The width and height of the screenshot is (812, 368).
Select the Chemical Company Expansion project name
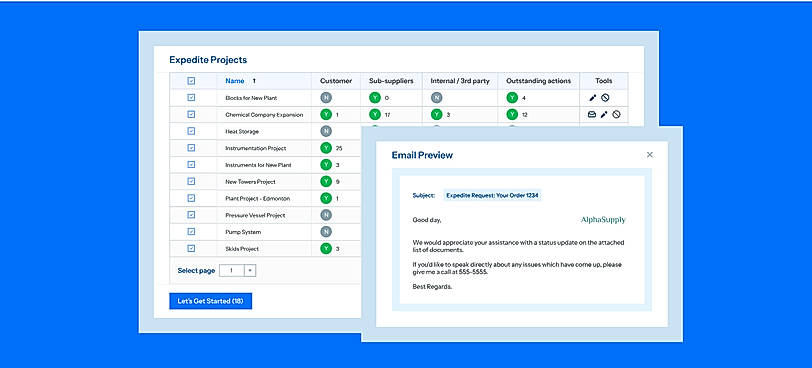pos(264,115)
